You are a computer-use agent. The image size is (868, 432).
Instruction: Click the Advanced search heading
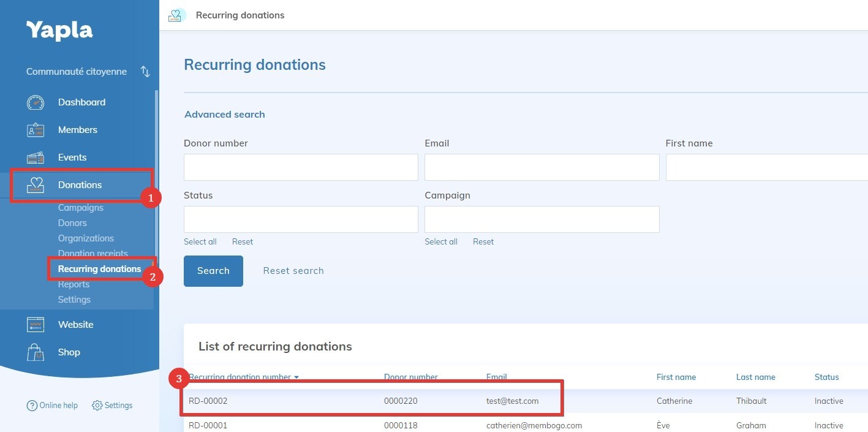[x=225, y=115]
